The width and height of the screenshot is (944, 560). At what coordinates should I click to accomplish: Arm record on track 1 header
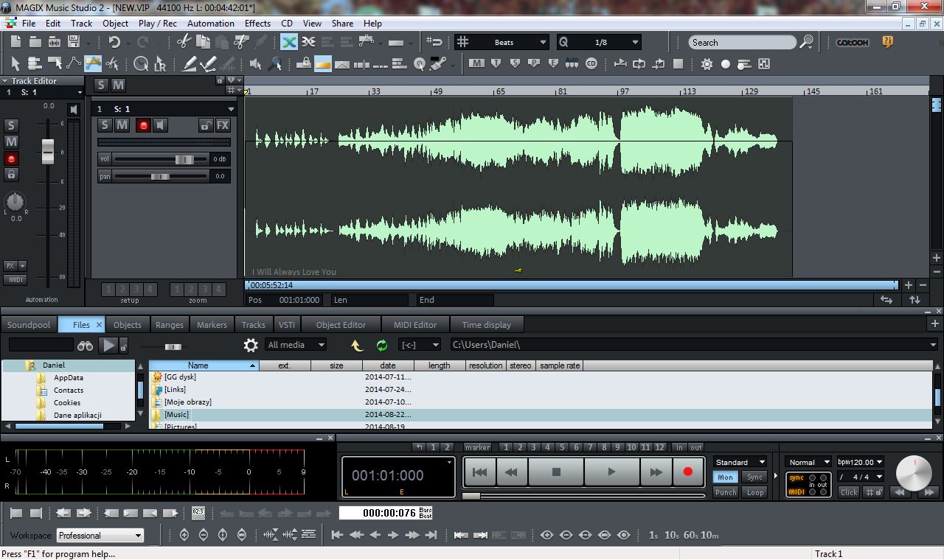(x=143, y=125)
